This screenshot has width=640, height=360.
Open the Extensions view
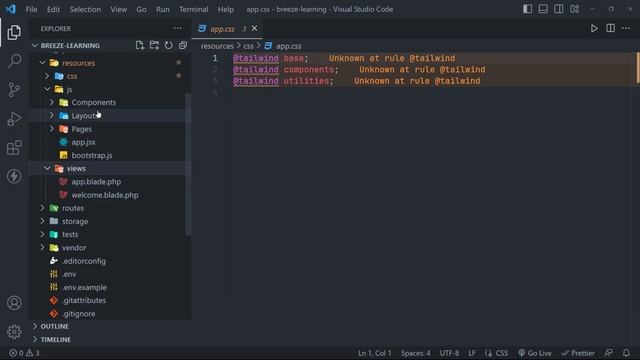click(x=14, y=147)
